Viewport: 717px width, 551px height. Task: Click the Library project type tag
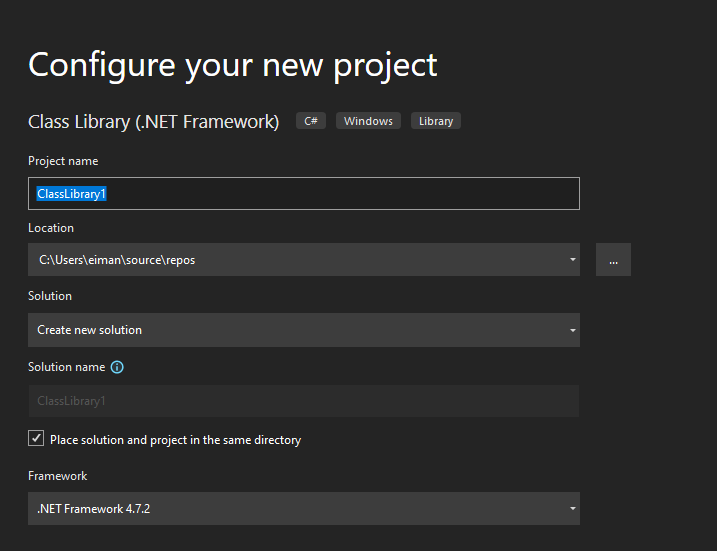(436, 121)
